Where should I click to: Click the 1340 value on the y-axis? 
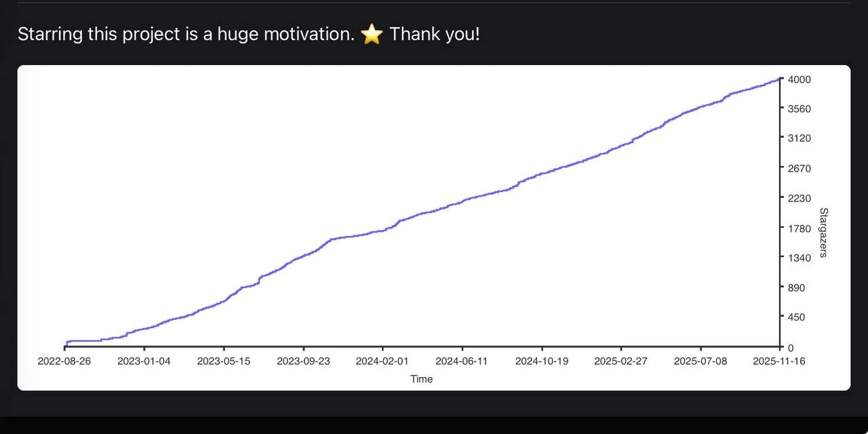800,258
